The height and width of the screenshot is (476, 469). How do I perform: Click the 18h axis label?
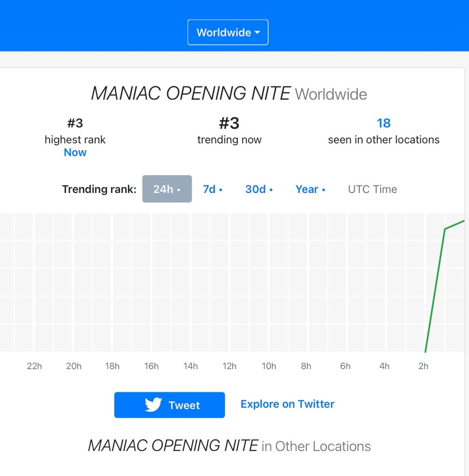pos(112,366)
